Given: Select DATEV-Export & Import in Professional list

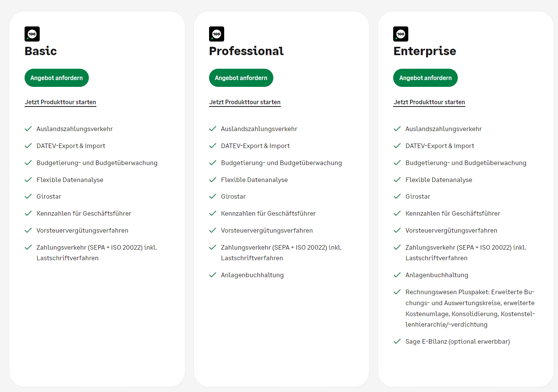Looking at the screenshot, I should (x=255, y=146).
